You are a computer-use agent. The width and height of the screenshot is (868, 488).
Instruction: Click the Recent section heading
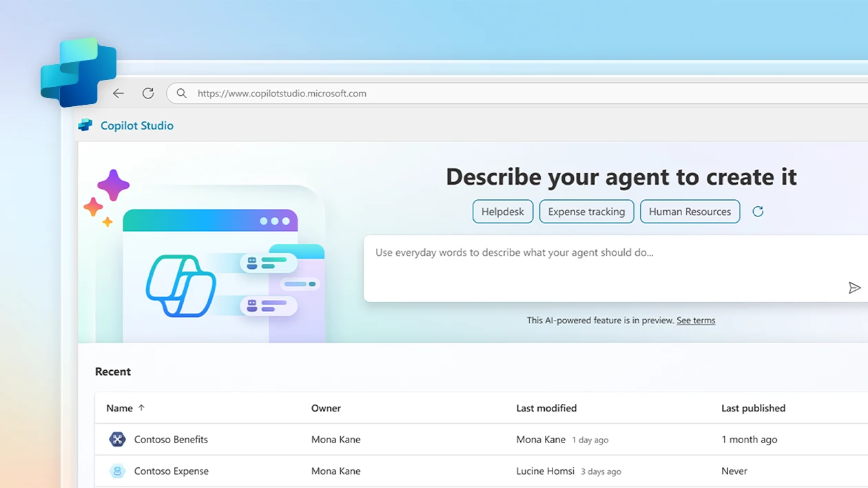tap(112, 372)
